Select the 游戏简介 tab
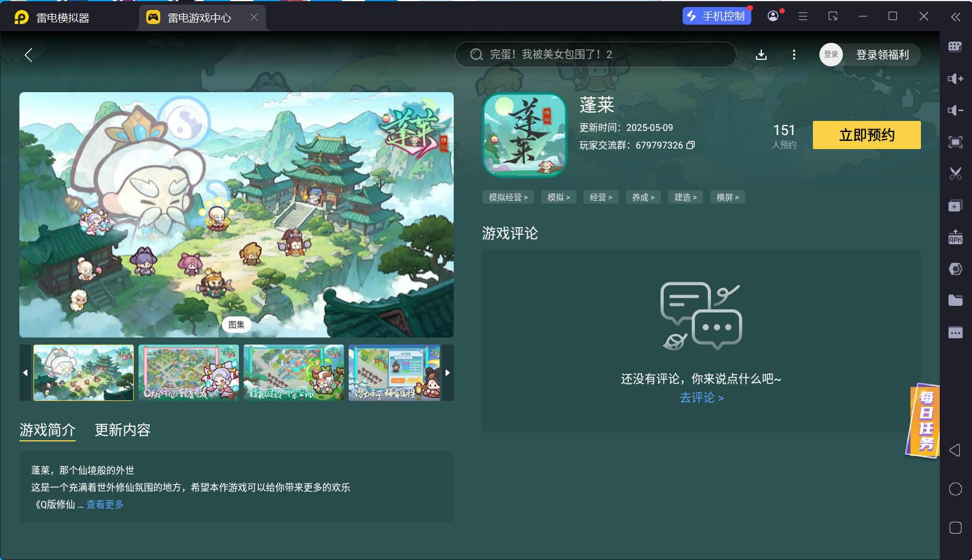The image size is (972, 560). 48,430
